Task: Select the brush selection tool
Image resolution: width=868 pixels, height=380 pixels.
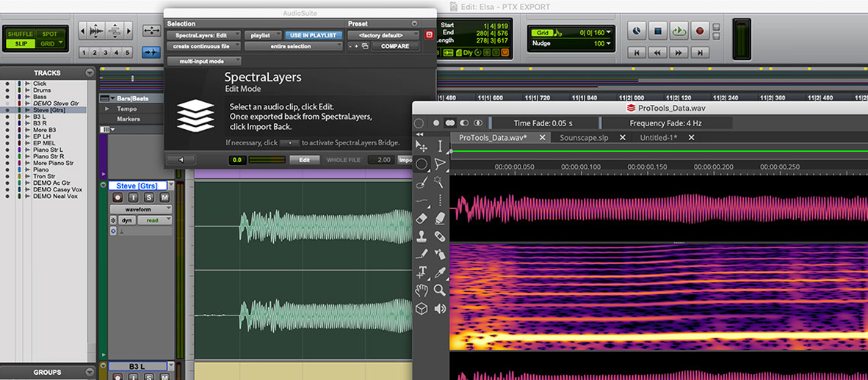Action: (x=422, y=181)
